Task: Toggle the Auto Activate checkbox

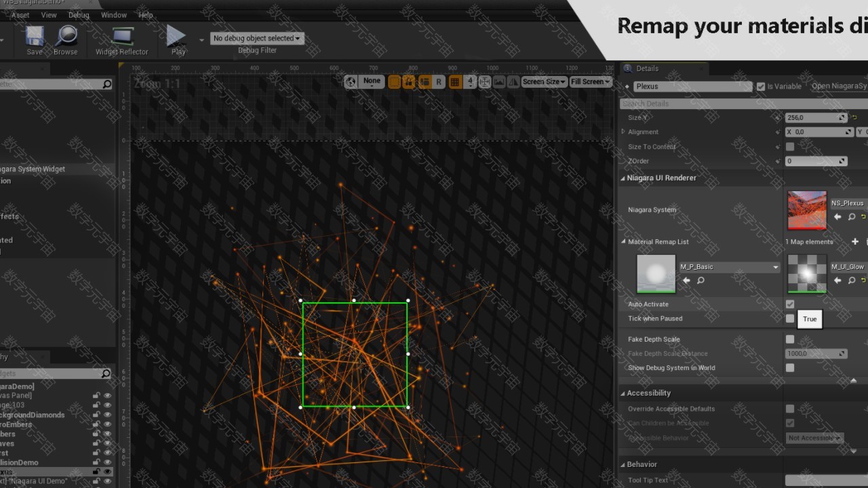Action: tap(790, 304)
